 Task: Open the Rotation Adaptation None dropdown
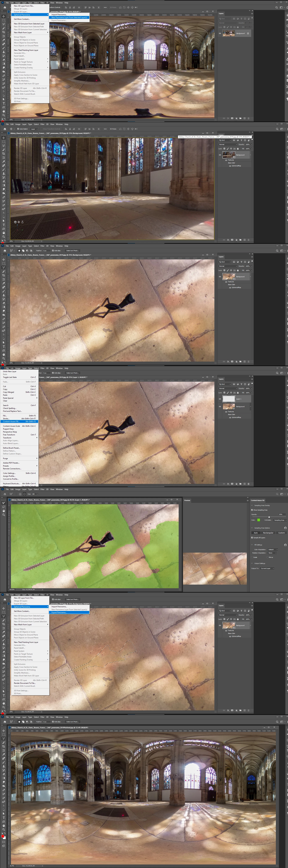coord(272,553)
